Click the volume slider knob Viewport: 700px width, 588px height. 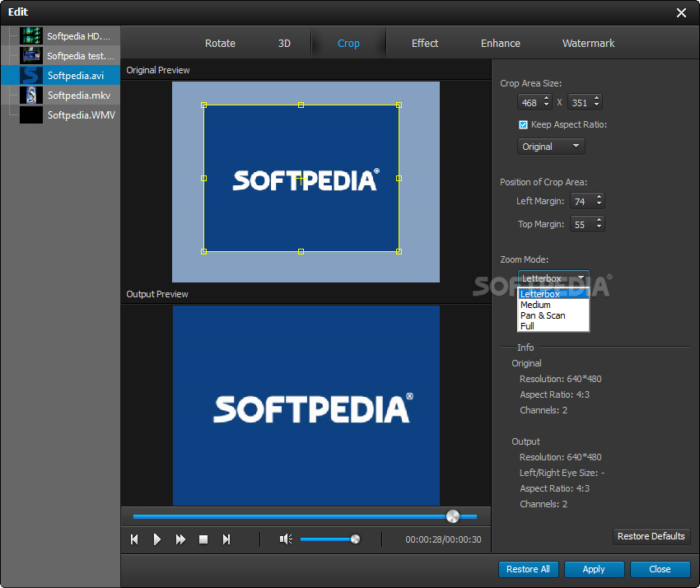[x=356, y=539]
